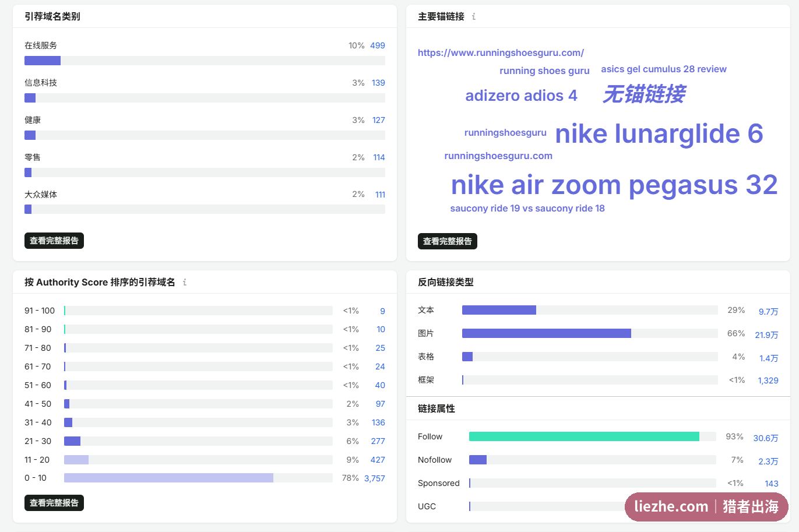Click asics gel cumulus 28 review anchor
799x532 pixels.
pyautogui.click(x=664, y=69)
